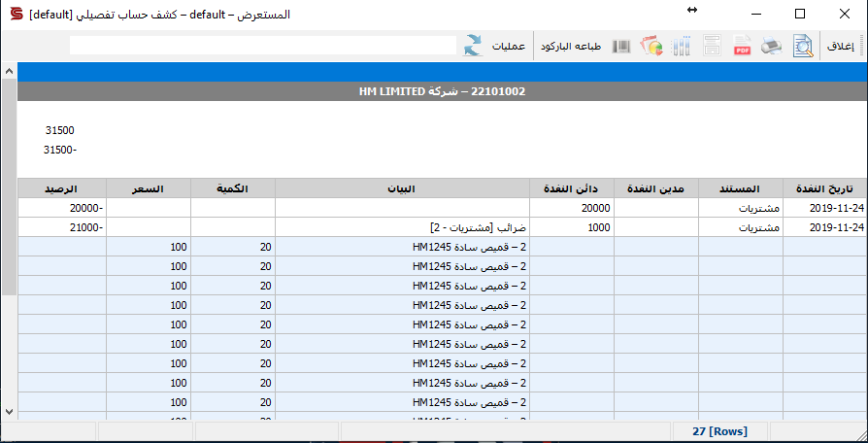The image size is (868, 443).
Task: Click the vertical scrollbar thumb
Action: [x=9, y=187]
